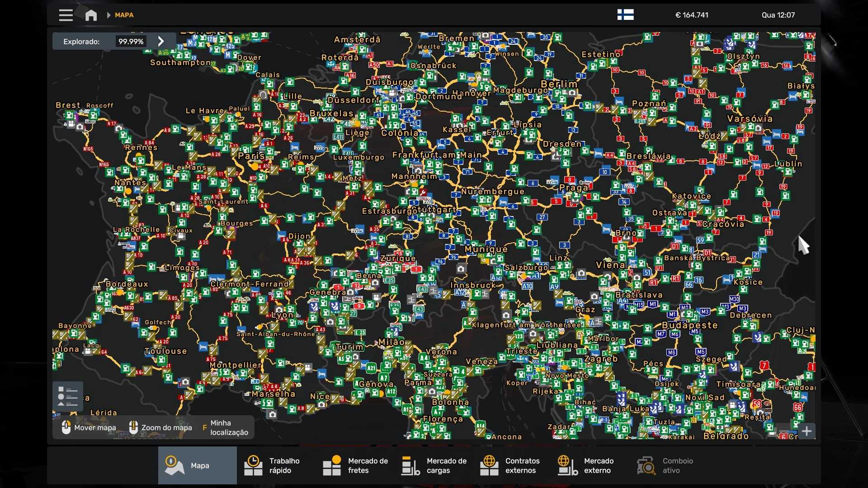The height and width of the screenshot is (488, 868).
Task: Click the € 164.741 money balance
Action: 692,15
